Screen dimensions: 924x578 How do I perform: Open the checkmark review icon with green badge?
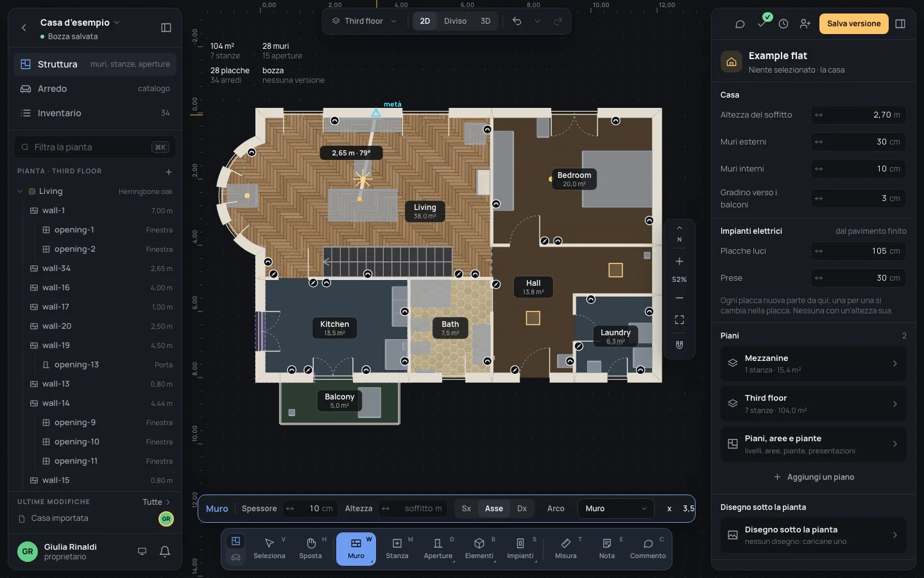[762, 22]
